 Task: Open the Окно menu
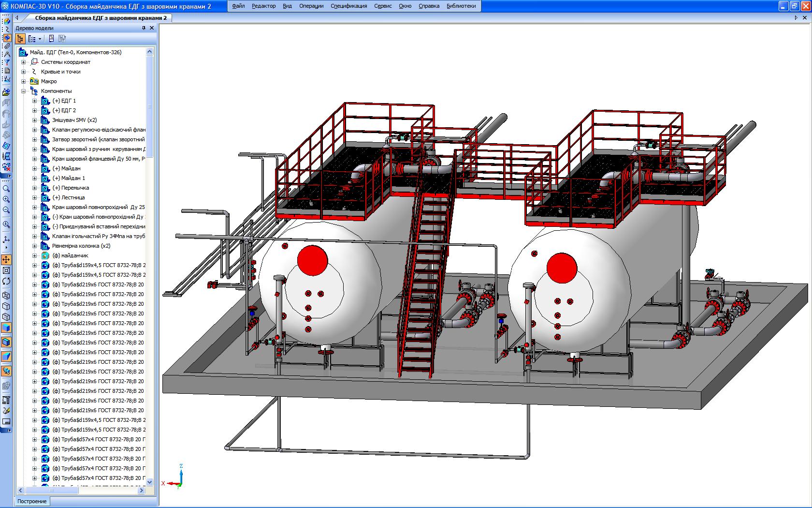coord(406,6)
